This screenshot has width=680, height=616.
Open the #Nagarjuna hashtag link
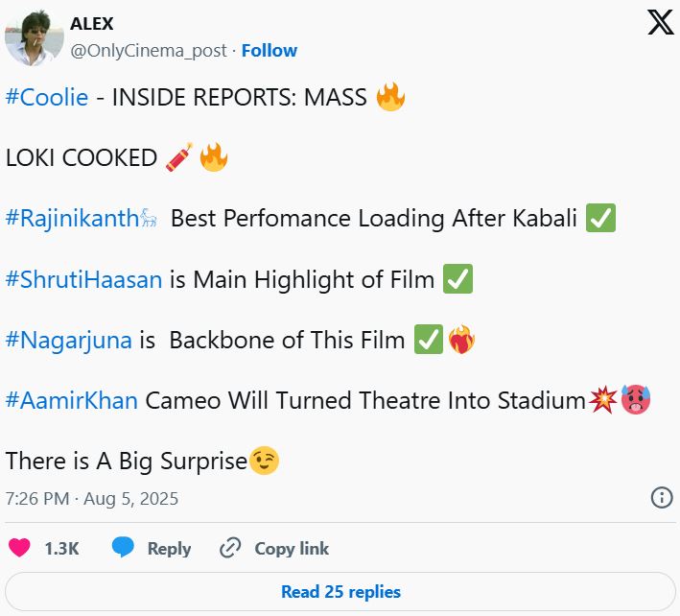(x=68, y=340)
